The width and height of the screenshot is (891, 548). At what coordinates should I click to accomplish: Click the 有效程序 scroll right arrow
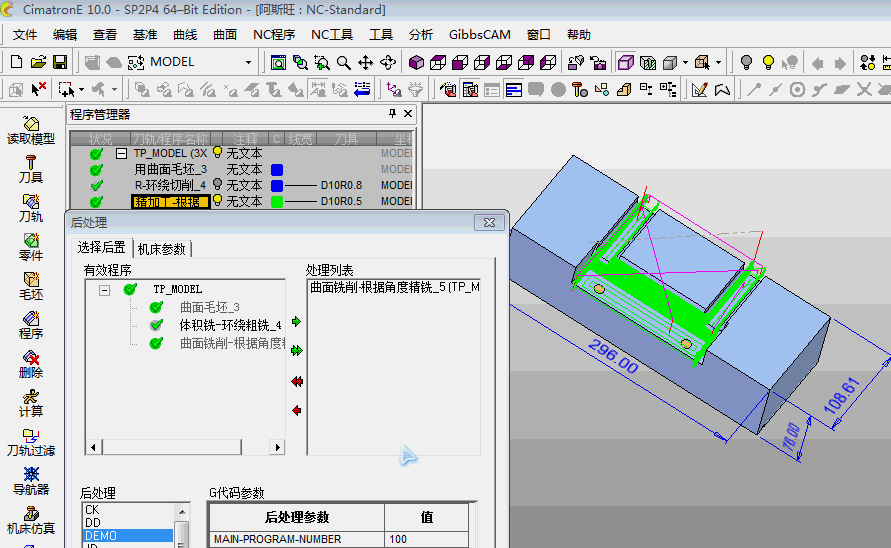point(277,447)
